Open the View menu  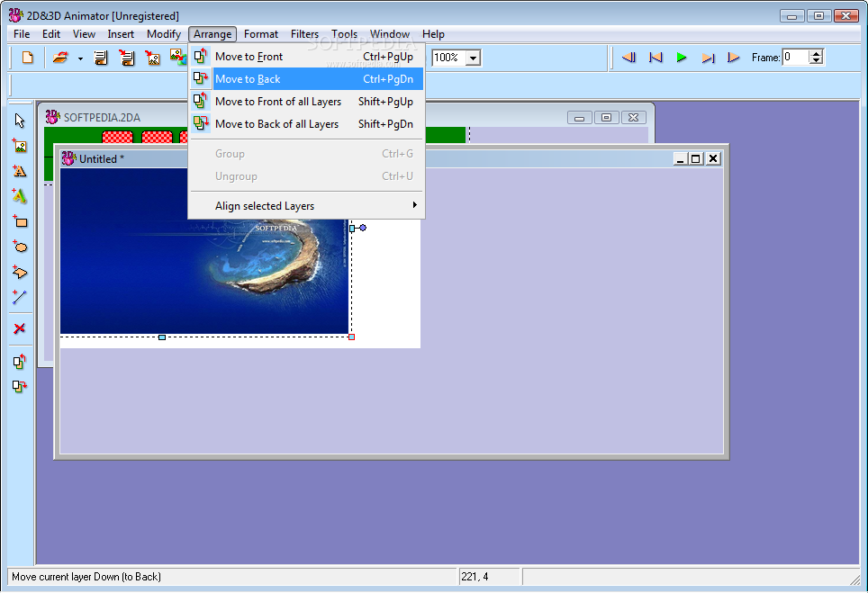(84, 34)
